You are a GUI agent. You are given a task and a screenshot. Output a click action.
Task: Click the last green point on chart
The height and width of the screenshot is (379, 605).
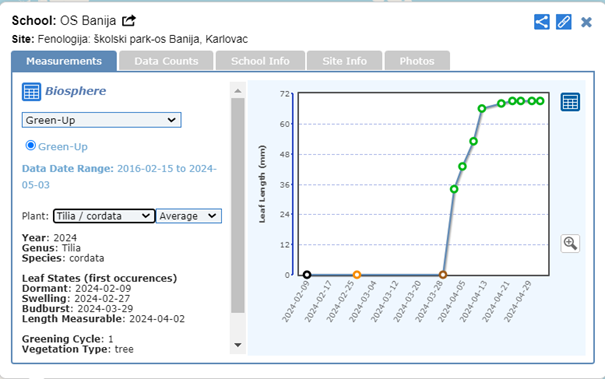pos(540,101)
